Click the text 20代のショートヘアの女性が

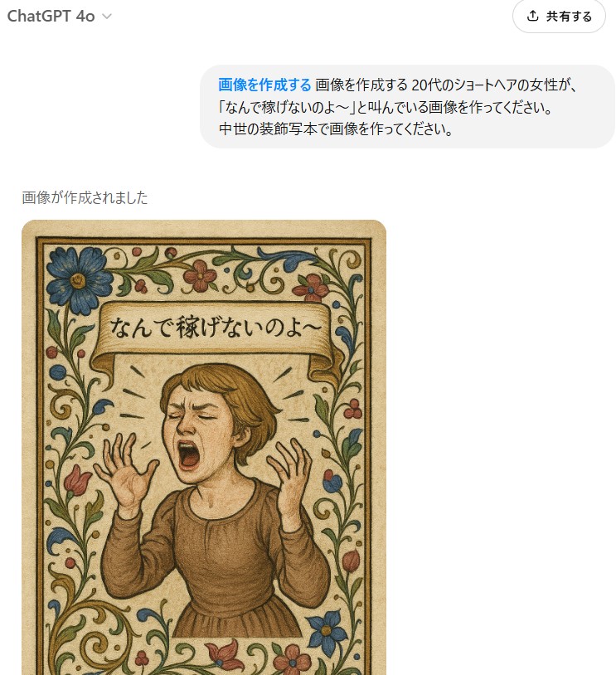(x=493, y=85)
